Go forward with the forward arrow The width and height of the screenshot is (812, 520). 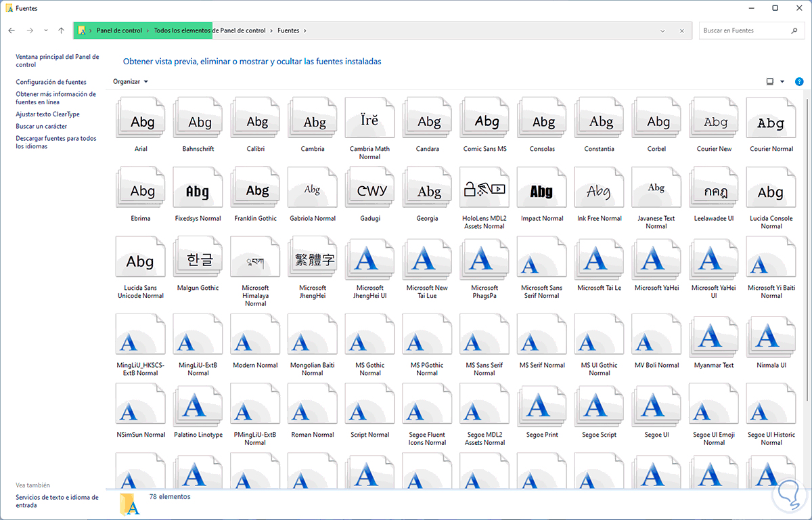click(x=30, y=30)
